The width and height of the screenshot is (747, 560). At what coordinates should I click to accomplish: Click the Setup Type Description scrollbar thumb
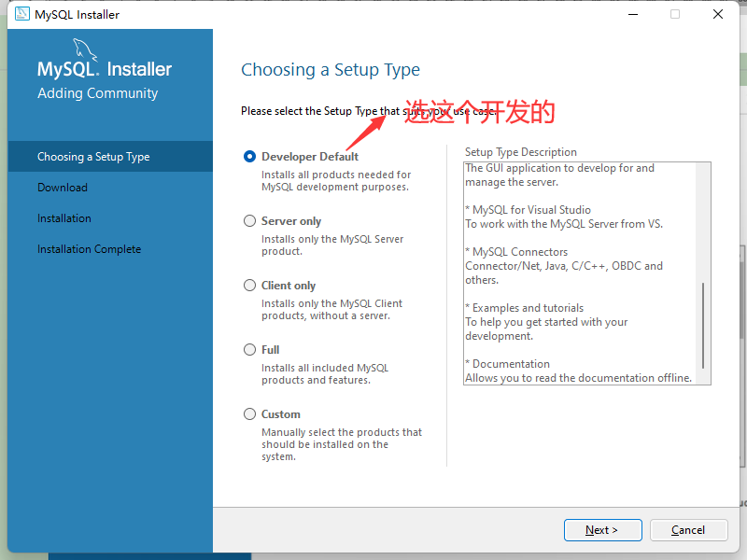click(x=703, y=326)
